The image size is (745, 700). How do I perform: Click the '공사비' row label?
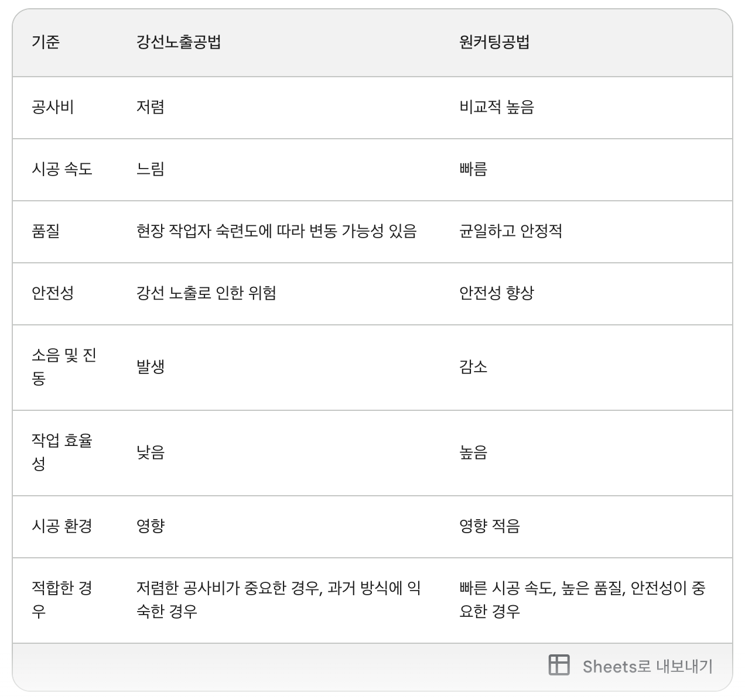(53, 107)
